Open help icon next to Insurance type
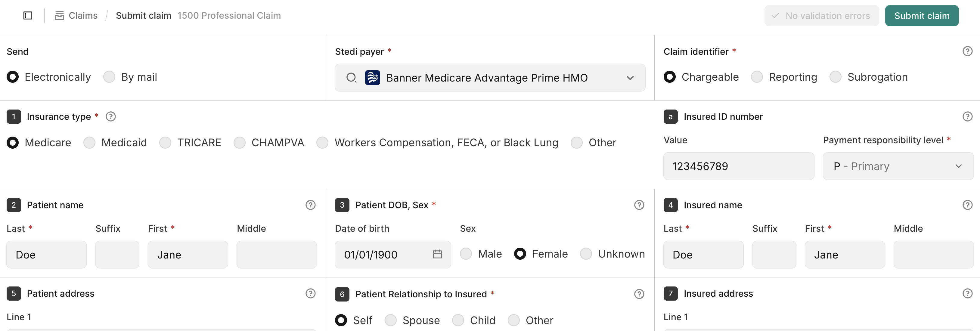This screenshot has width=980, height=331. [111, 116]
